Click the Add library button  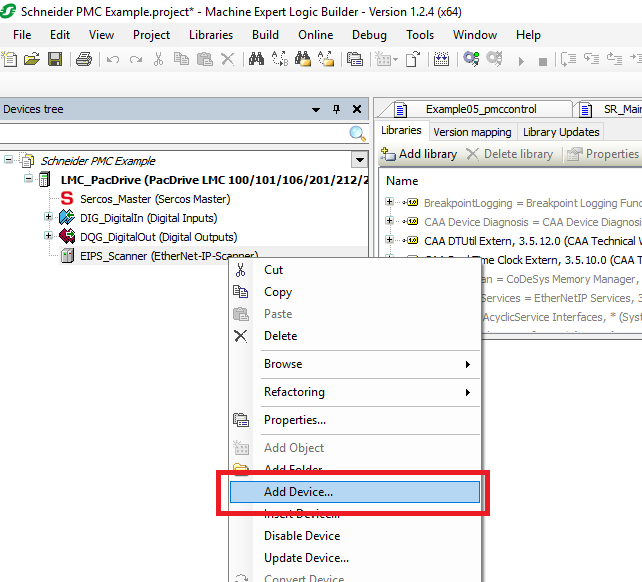[420, 154]
